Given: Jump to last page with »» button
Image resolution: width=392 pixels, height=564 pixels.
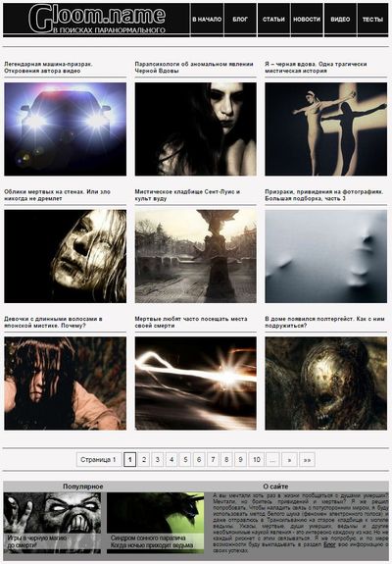Looking at the screenshot, I should coord(307,460).
